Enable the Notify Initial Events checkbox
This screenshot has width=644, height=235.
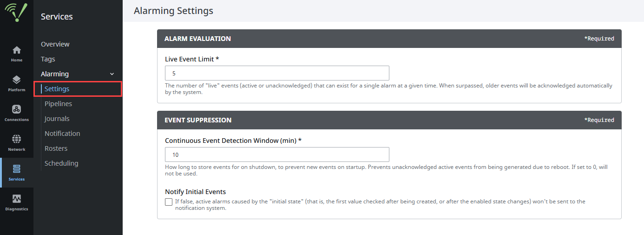(169, 202)
